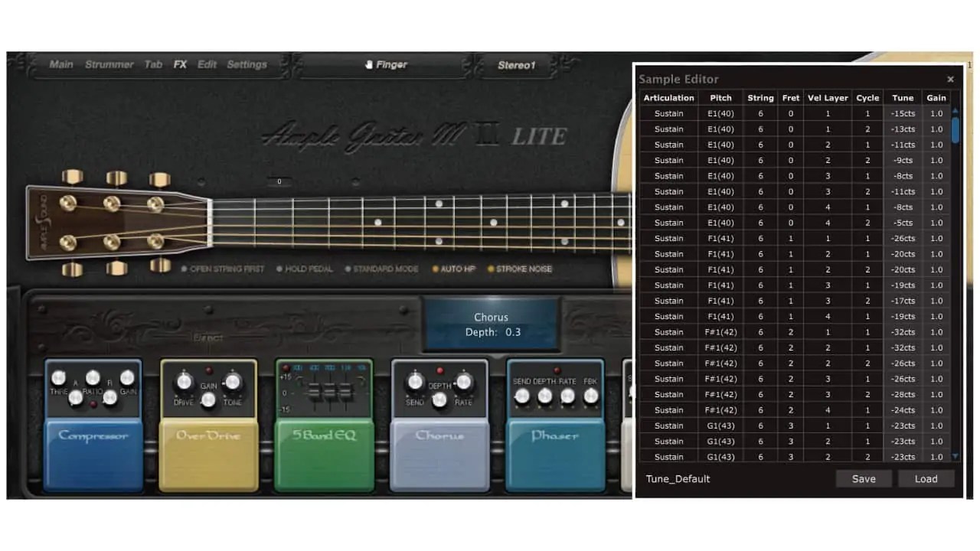Viewport: 980px width, 551px height.
Task: Open the Stereo1 mode dropdown
Action: pos(516,65)
